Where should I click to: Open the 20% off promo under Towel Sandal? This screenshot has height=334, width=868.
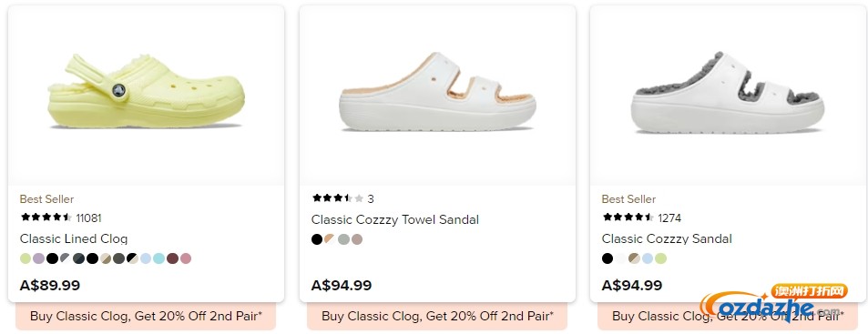click(437, 317)
